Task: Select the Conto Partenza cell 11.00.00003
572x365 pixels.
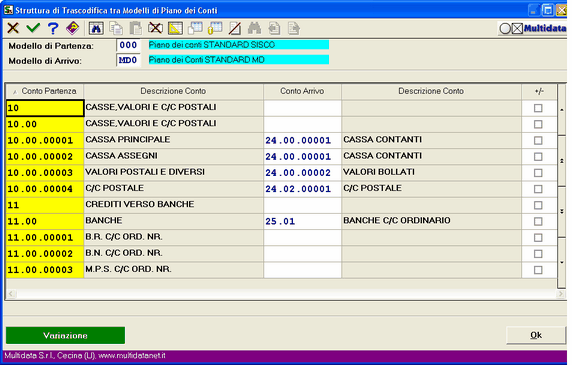Action: [45, 270]
